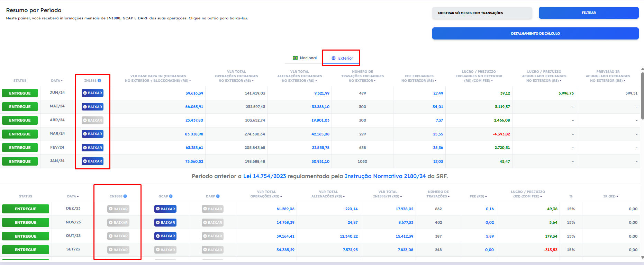Viewport: 644px width, 265px height.
Task: Toggle Mostrar só meses com transações
Action: 482,13
